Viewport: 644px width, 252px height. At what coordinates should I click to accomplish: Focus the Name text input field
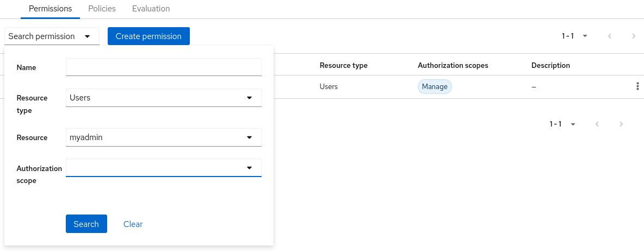[163, 67]
